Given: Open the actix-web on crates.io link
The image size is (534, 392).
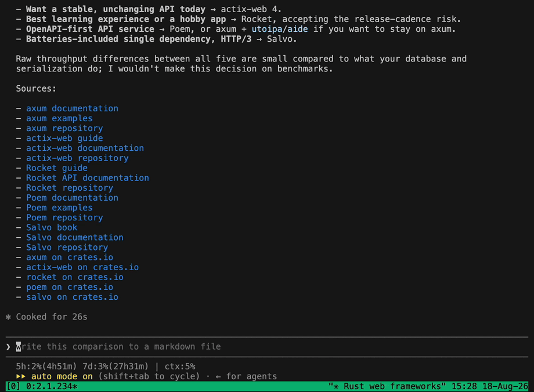Looking at the screenshot, I should tap(82, 267).
